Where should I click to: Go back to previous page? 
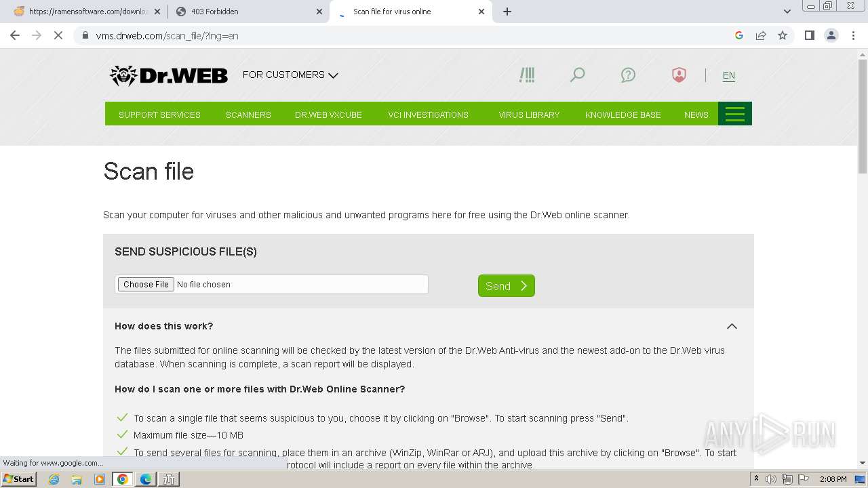(x=15, y=35)
